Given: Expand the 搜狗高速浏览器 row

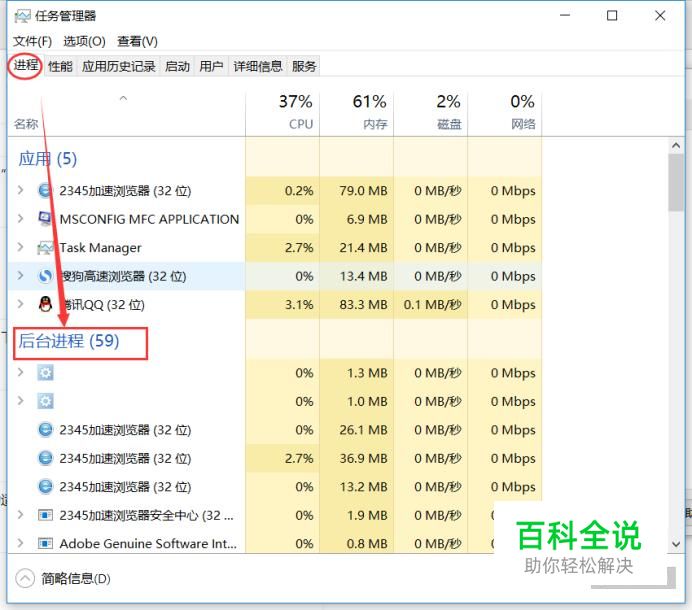Looking at the screenshot, I should [x=20, y=275].
